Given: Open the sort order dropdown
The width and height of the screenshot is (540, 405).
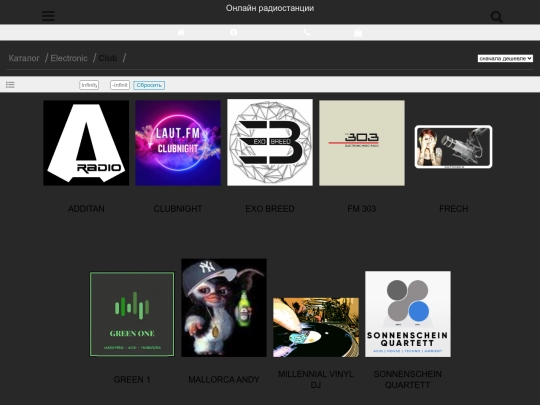Looking at the screenshot, I should (x=505, y=59).
